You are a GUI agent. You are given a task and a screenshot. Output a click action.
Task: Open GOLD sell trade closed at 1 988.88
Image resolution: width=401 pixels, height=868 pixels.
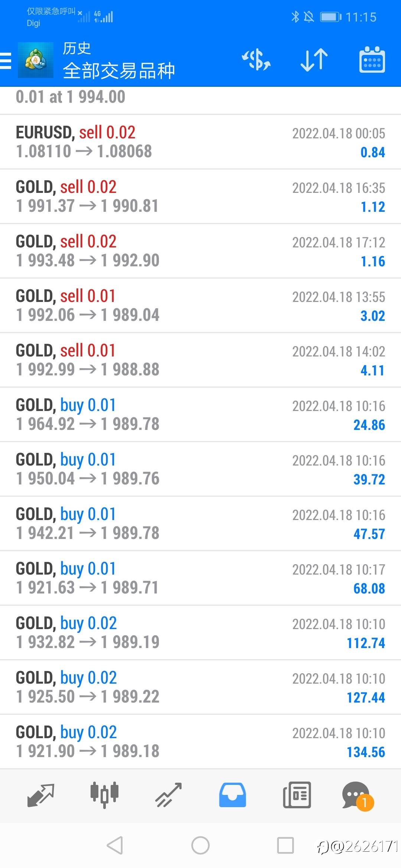point(200,360)
